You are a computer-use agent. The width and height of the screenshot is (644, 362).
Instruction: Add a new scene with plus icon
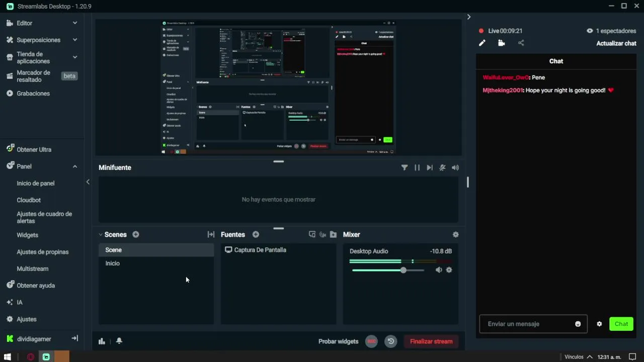136,234
